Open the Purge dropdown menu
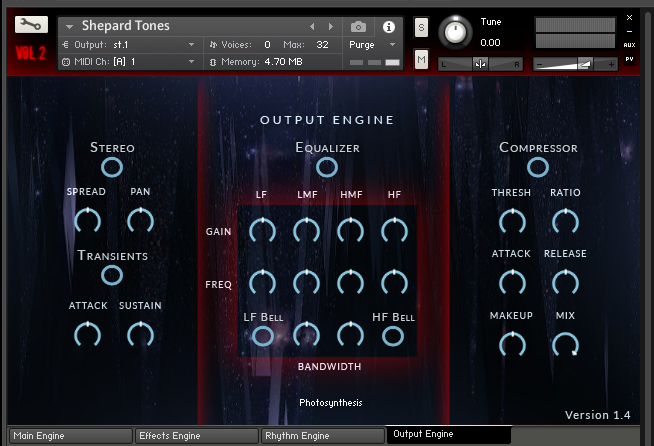Image resolution: width=654 pixels, height=446 pixels. (x=372, y=45)
